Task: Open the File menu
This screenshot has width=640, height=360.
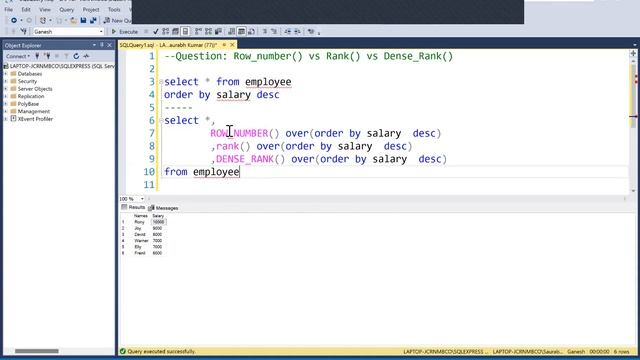Action: pyautogui.click(x=8, y=9)
